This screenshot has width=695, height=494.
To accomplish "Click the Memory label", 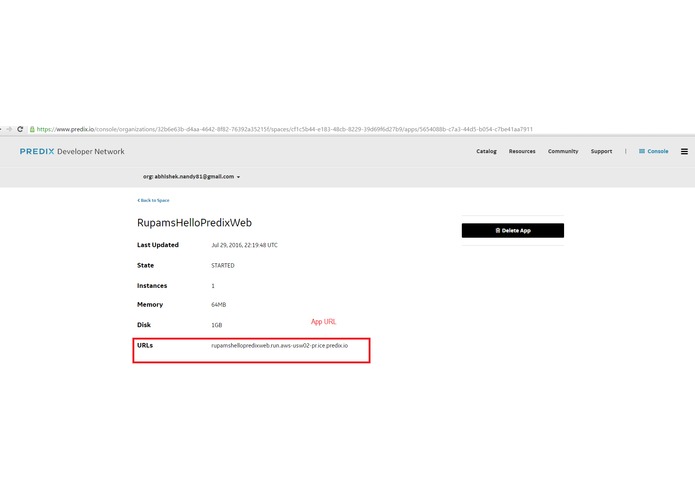I will click(x=150, y=305).
